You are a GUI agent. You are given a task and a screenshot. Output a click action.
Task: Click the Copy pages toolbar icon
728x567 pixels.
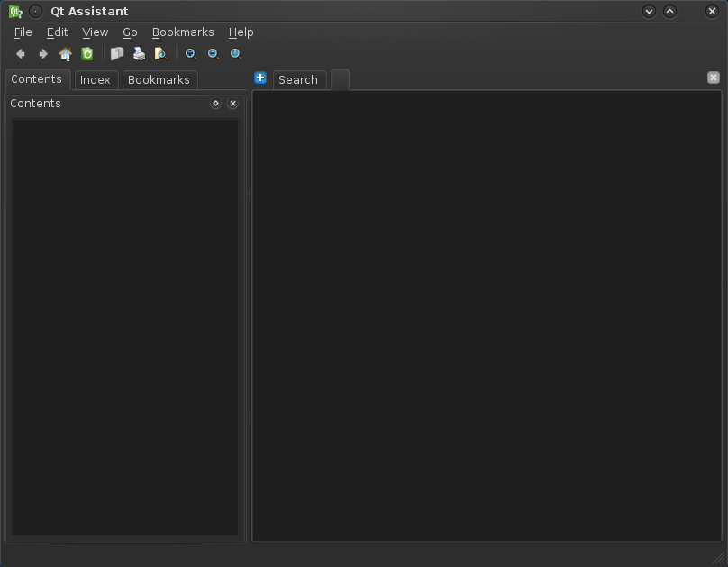coord(117,54)
